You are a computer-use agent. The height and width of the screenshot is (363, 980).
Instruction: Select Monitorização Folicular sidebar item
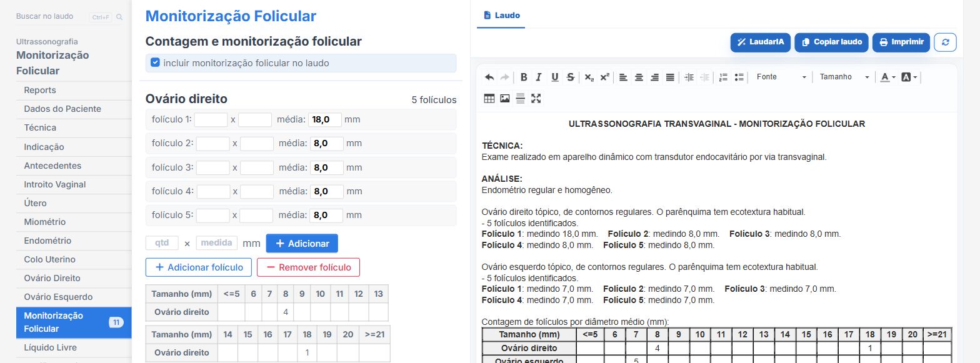click(74, 322)
